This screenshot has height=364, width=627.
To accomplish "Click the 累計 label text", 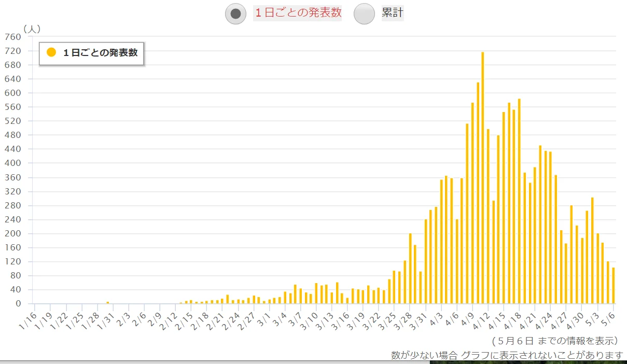I will coord(393,13).
